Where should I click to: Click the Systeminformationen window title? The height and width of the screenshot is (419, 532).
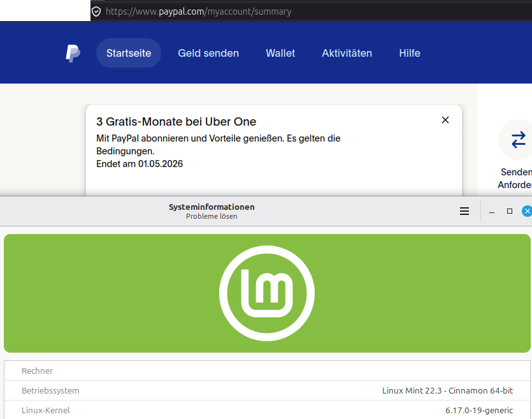[212, 207]
